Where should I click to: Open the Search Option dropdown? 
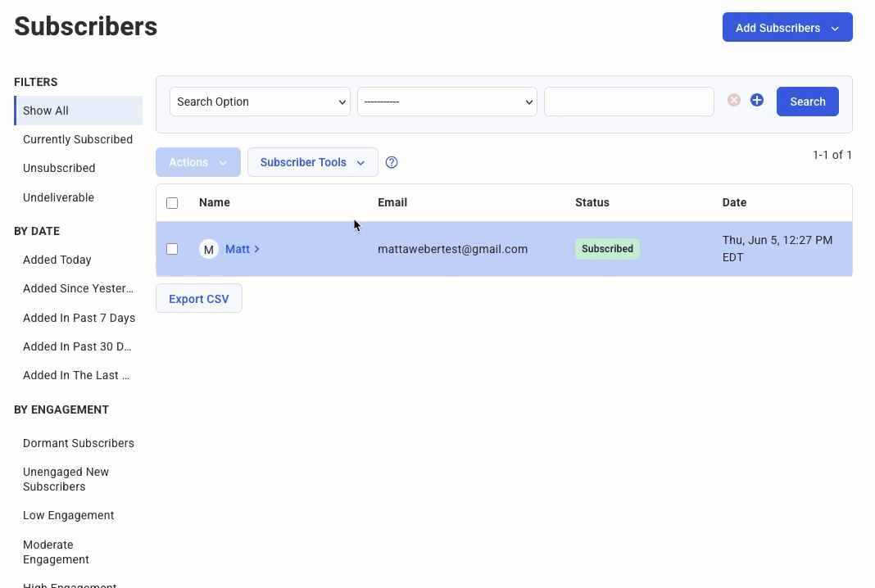tap(260, 102)
